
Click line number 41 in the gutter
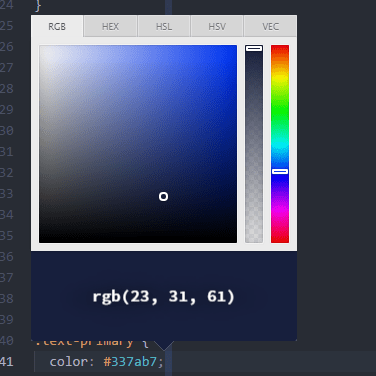point(7,362)
